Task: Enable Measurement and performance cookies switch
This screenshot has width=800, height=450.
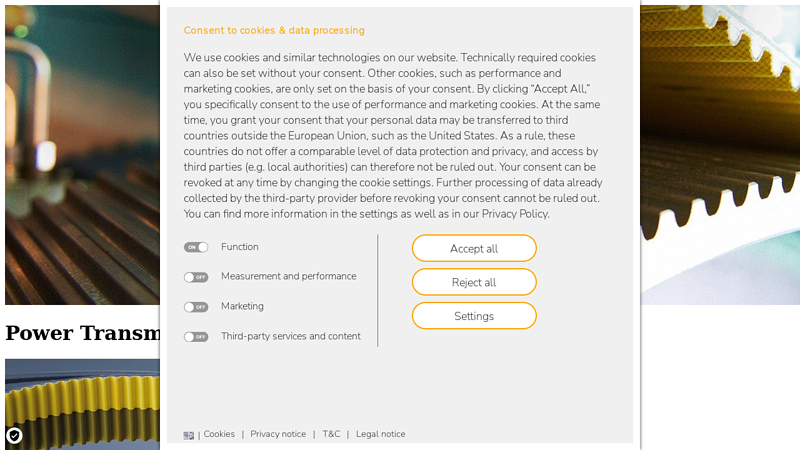Action: (196, 277)
